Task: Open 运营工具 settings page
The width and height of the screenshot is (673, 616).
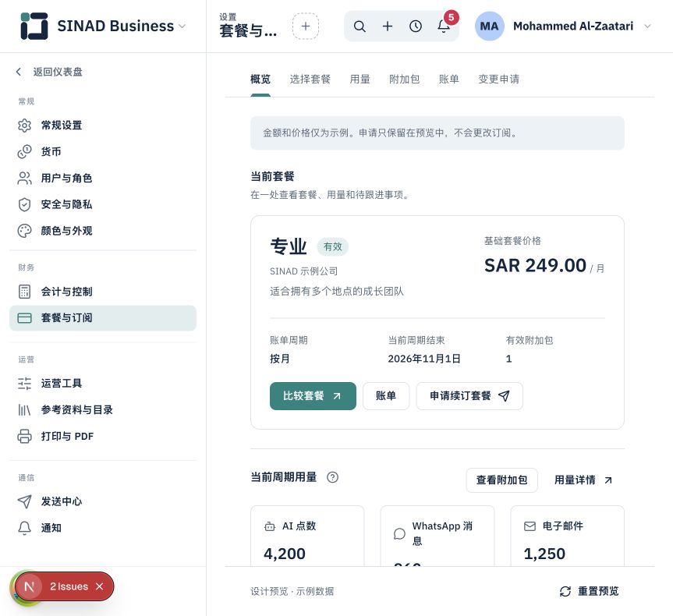Action: click(x=103, y=384)
